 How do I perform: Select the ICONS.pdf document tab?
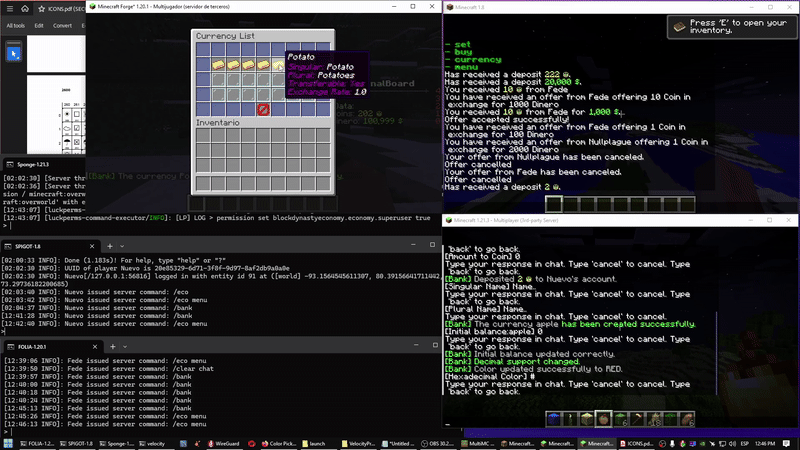[61, 9]
